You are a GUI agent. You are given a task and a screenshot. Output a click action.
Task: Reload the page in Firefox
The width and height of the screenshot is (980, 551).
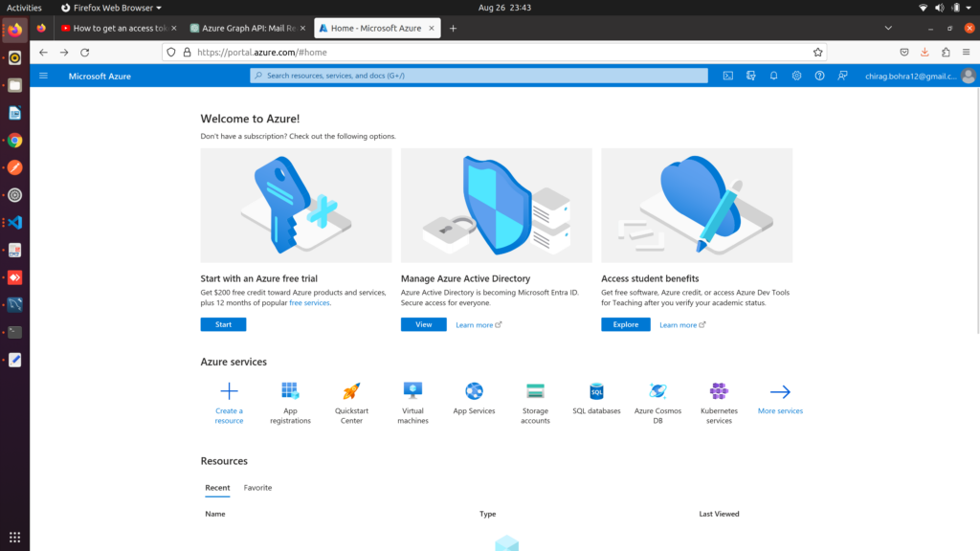tap(85, 53)
